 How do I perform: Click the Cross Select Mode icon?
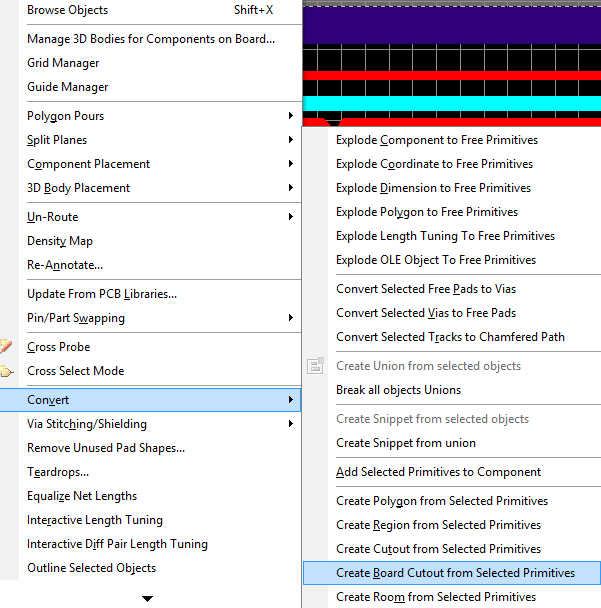(x=6, y=371)
